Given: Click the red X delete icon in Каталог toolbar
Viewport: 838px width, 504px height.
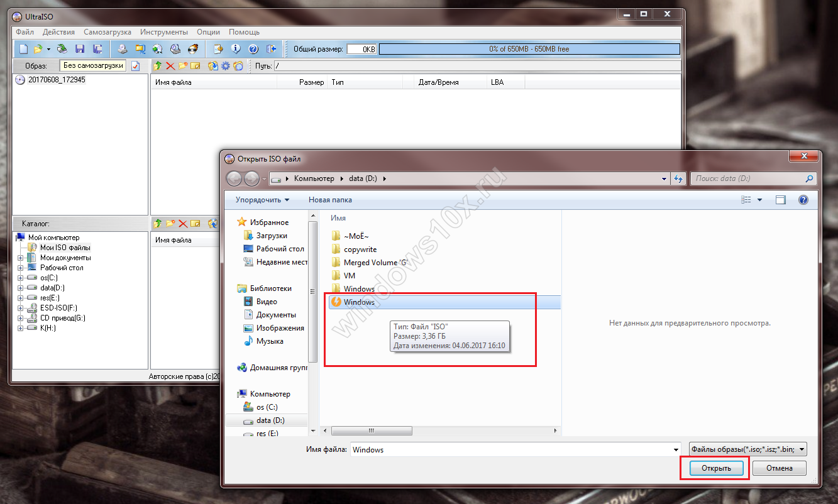Looking at the screenshot, I should pyautogui.click(x=183, y=223).
